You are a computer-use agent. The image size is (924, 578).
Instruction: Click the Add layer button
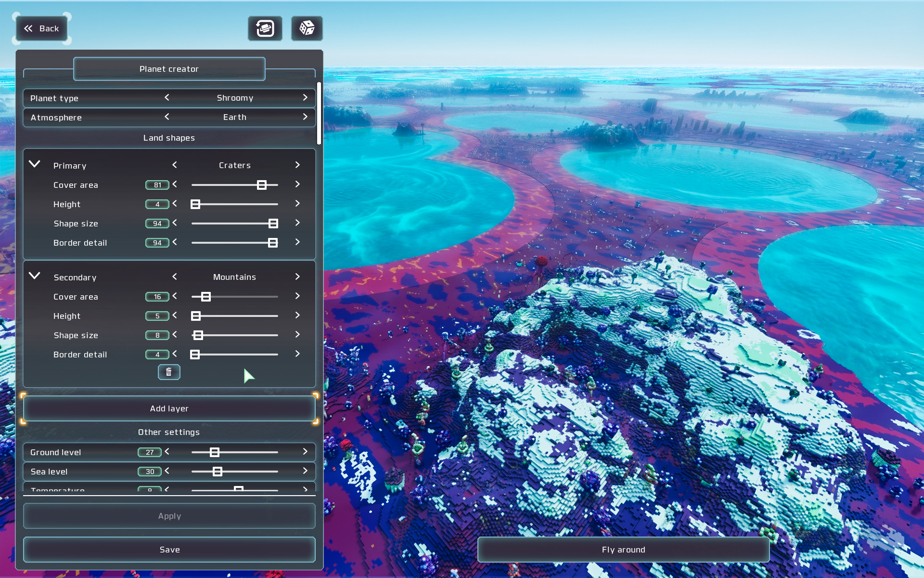point(169,408)
